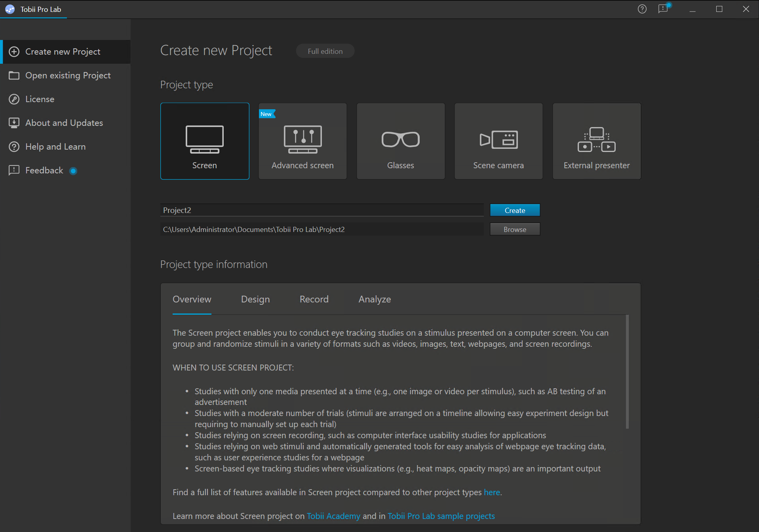Click the Help and Learn question icon

[14, 147]
